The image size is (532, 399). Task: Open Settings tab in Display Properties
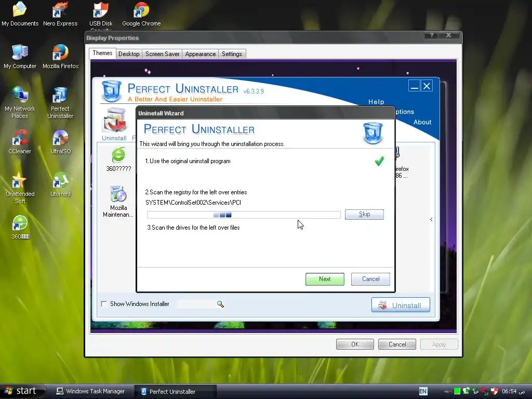tap(232, 54)
